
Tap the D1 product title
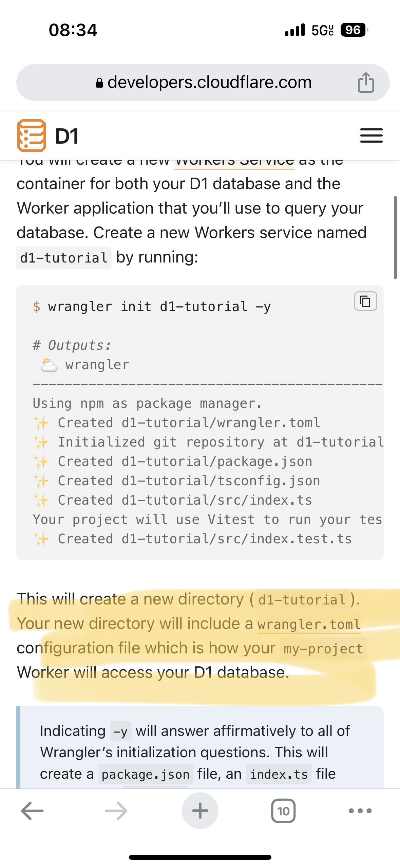pos(67,136)
